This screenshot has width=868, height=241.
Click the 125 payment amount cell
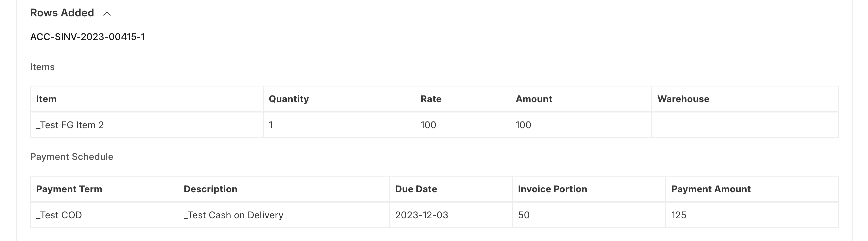tap(679, 215)
